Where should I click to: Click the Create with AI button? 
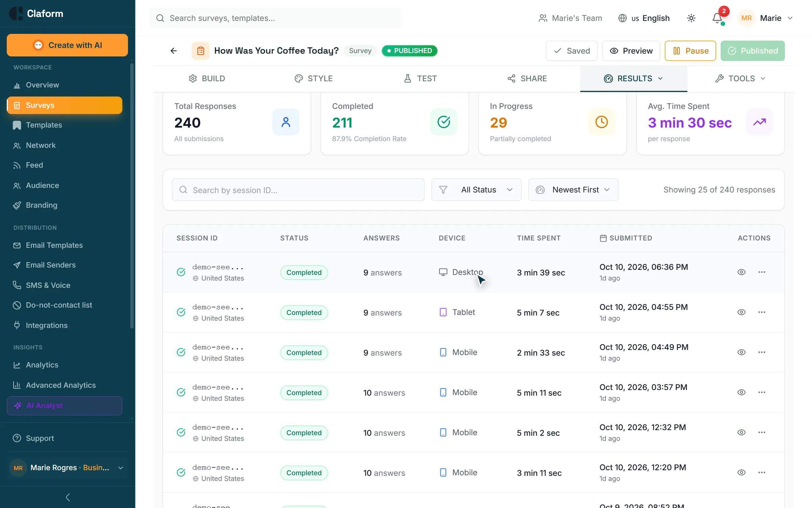click(67, 45)
